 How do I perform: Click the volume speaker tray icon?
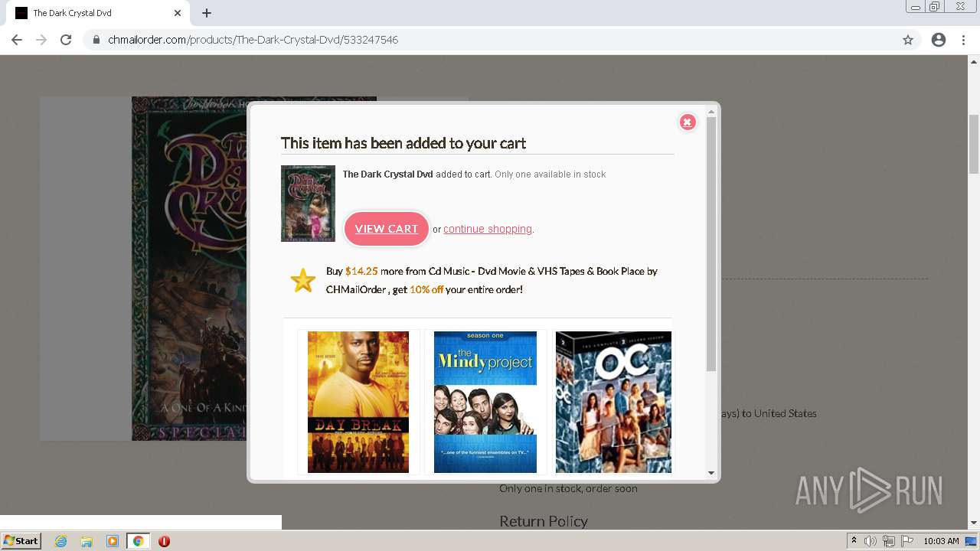871,541
